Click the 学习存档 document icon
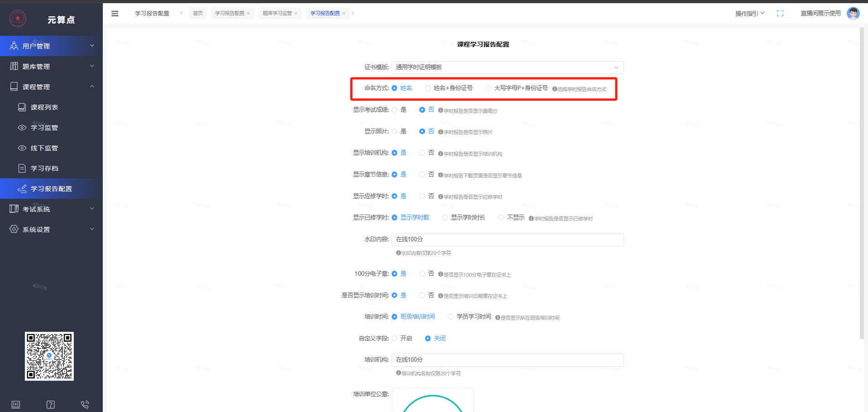The height and width of the screenshot is (412, 868). [22, 168]
